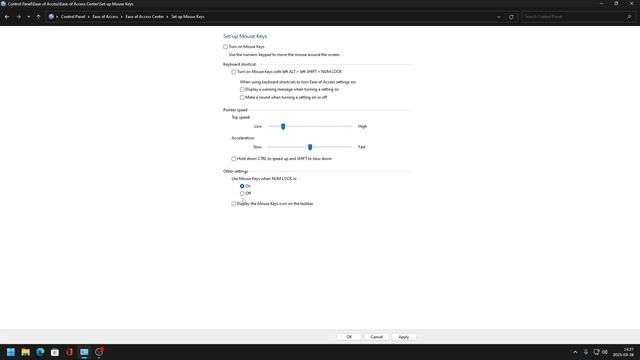The height and width of the screenshot is (360, 640).
Task: Refresh the Control Panel page
Action: pyautogui.click(x=511, y=17)
